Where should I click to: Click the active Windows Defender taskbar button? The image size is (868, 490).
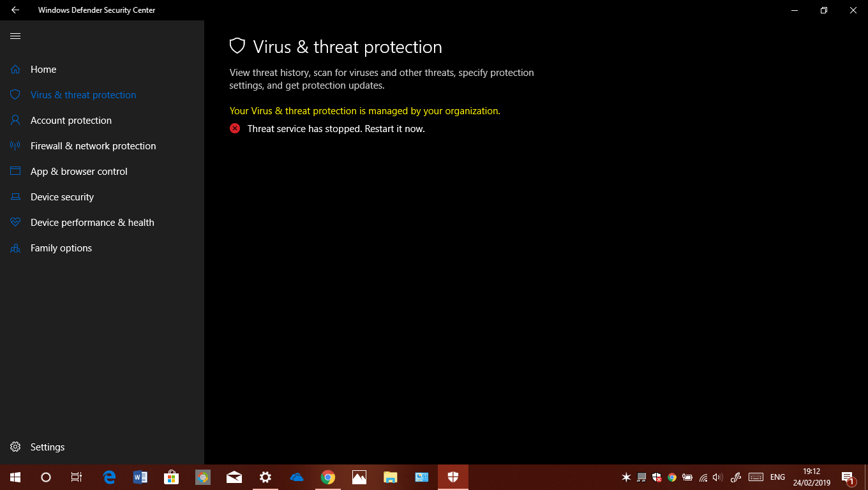[453, 477]
